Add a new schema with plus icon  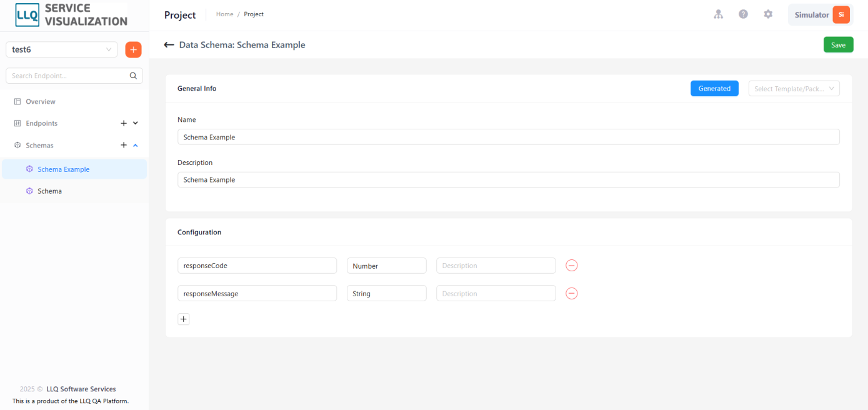[x=124, y=145]
